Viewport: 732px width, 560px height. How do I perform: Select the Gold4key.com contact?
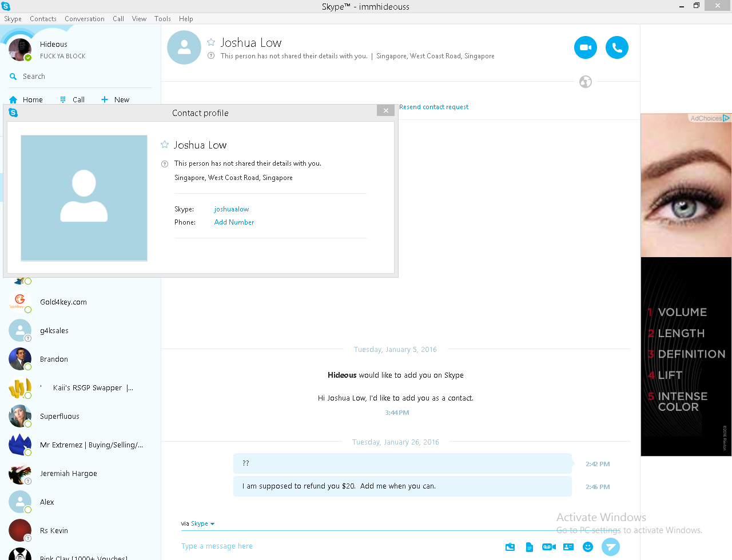pyautogui.click(x=80, y=302)
